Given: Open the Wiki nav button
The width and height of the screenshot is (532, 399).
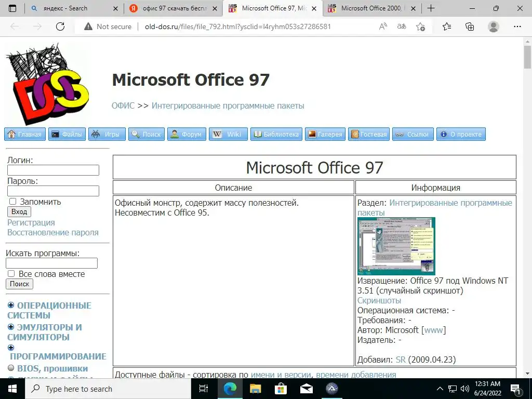Looking at the screenshot, I should click(228, 134).
